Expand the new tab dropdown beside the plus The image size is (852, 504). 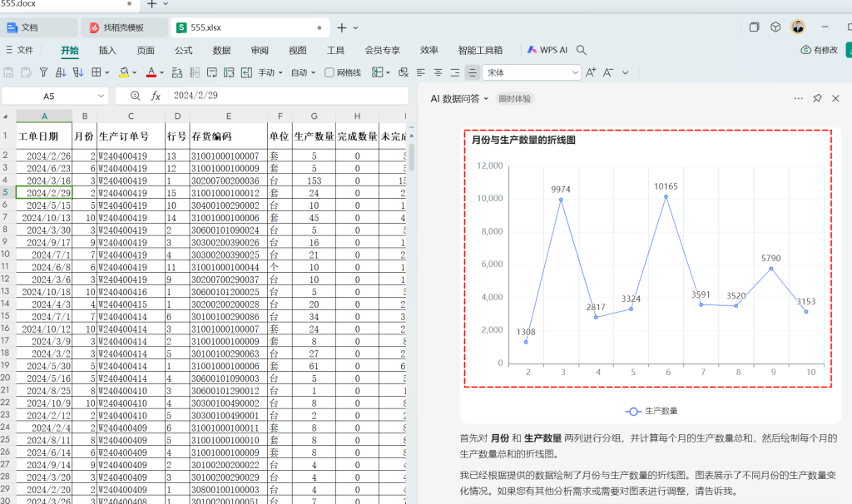(355, 27)
